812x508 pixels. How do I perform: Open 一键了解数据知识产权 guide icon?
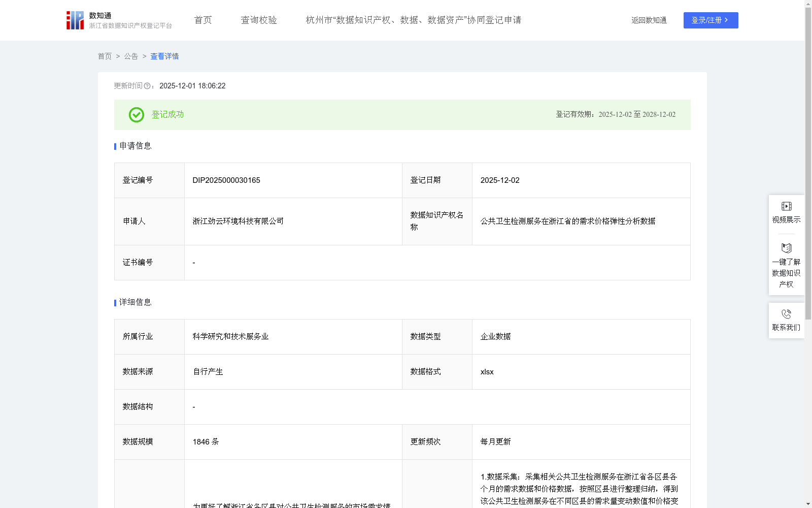click(x=786, y=248)
